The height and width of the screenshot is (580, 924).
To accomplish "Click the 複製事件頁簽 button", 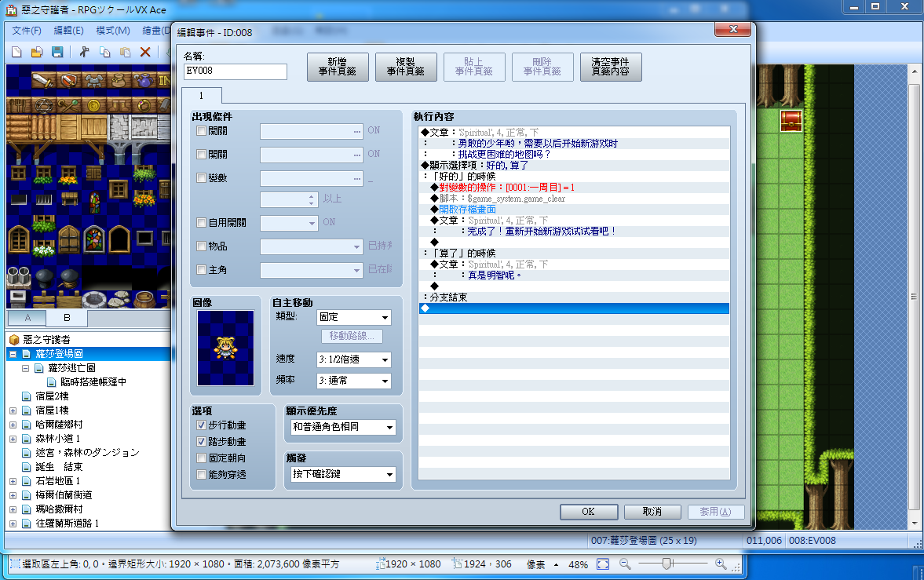I will (x=406, y=67).
